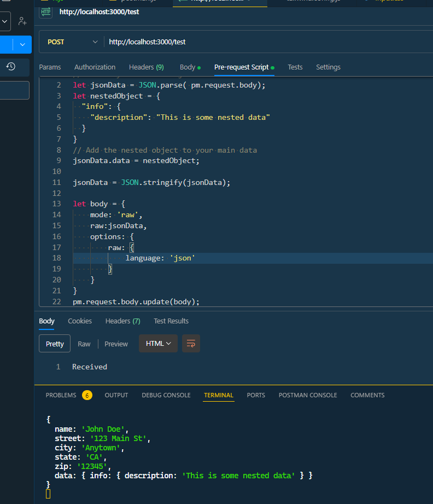Open the request Settings tab
This screenshot has width=433, height=504.
(328, 67)
